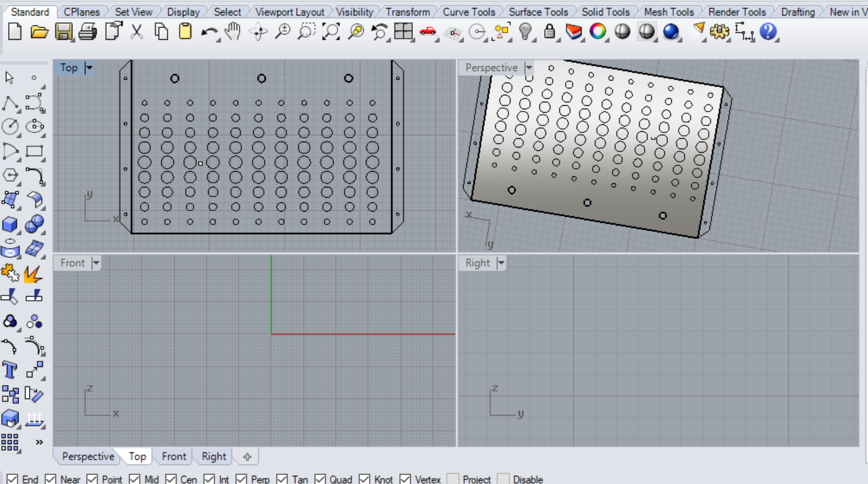This screenshot has width=868, height=484.
Task: Open the Right viewport dropdown arrow
Action: pyautogui.click(x=501, y=263)
